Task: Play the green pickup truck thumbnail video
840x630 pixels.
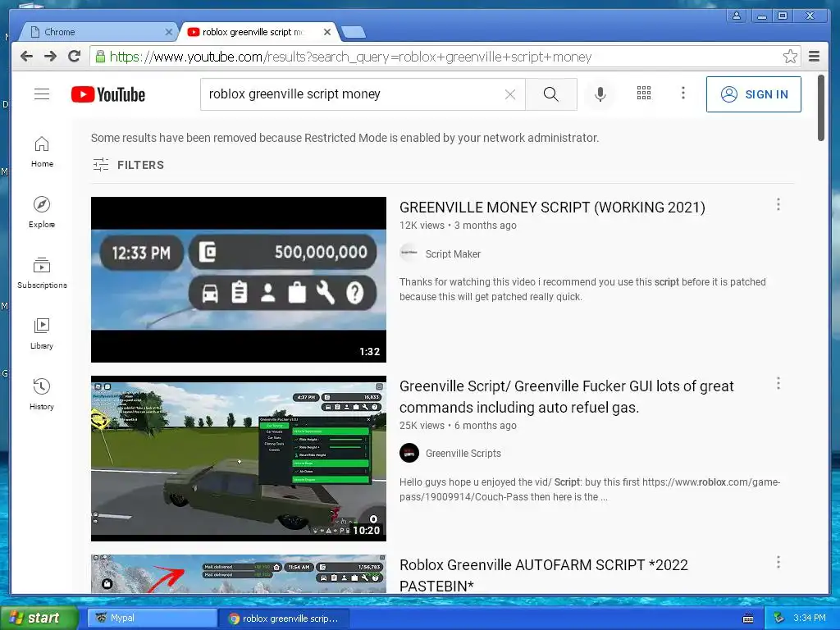Action: pyautogui.click(x=239, y=459)
